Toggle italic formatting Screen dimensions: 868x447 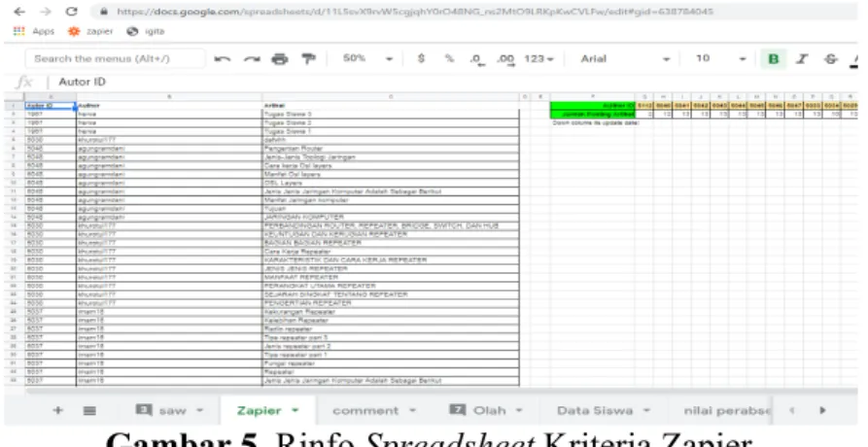point(802,58)
